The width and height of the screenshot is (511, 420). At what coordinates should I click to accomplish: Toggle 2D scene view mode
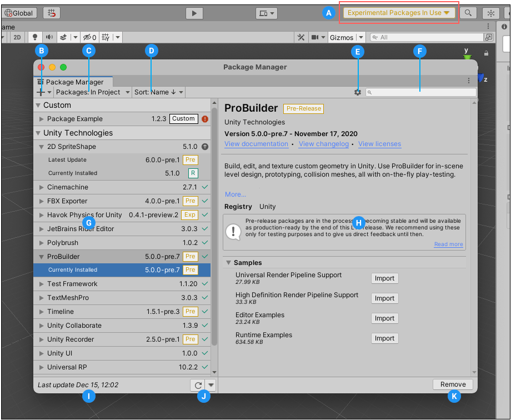[17, 38]
